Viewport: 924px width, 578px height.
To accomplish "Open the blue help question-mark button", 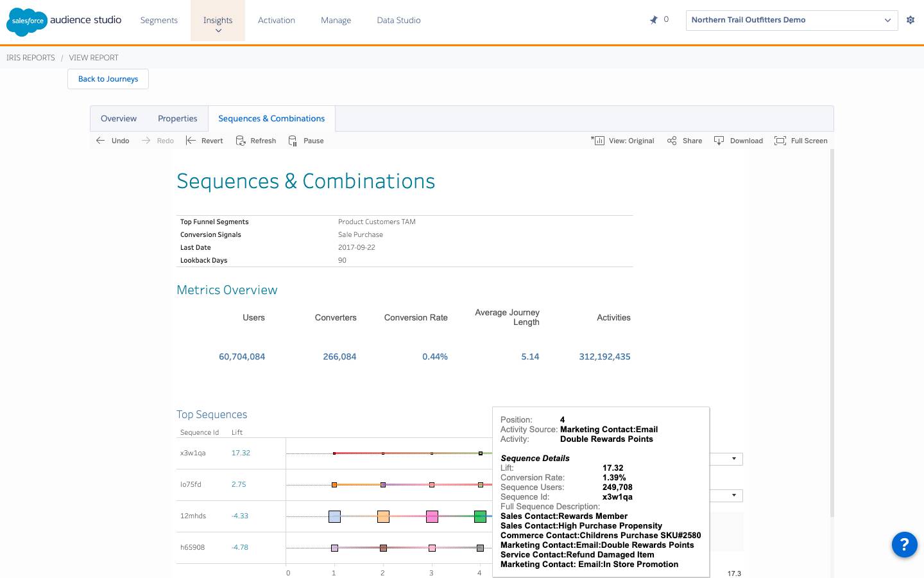I will (905, 545).
